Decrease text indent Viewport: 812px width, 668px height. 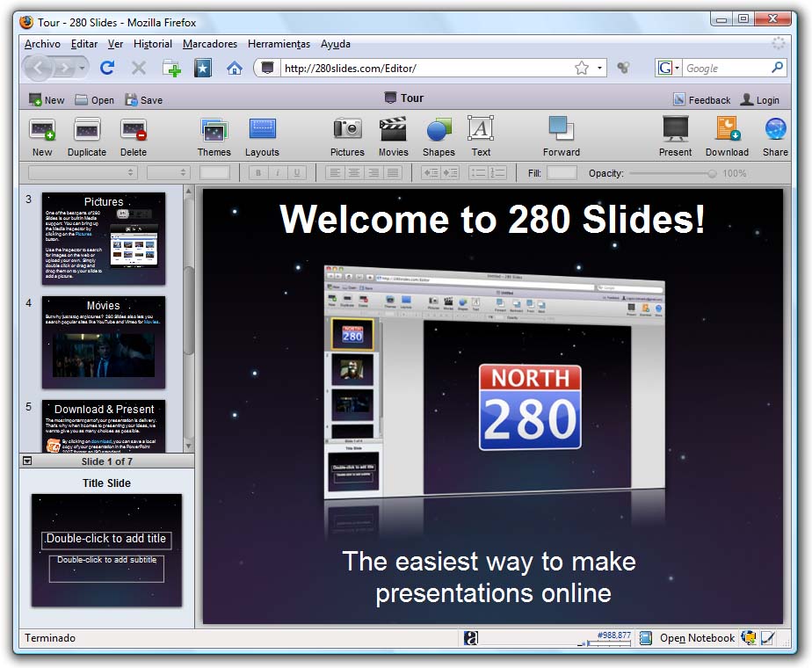(431, 173)
